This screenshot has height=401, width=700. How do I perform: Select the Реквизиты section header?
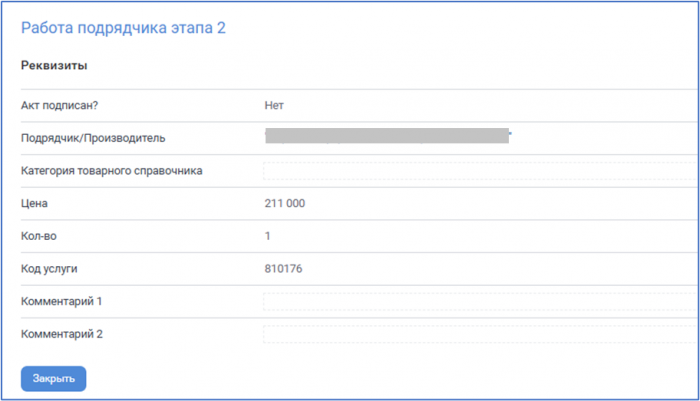point(54,67)
